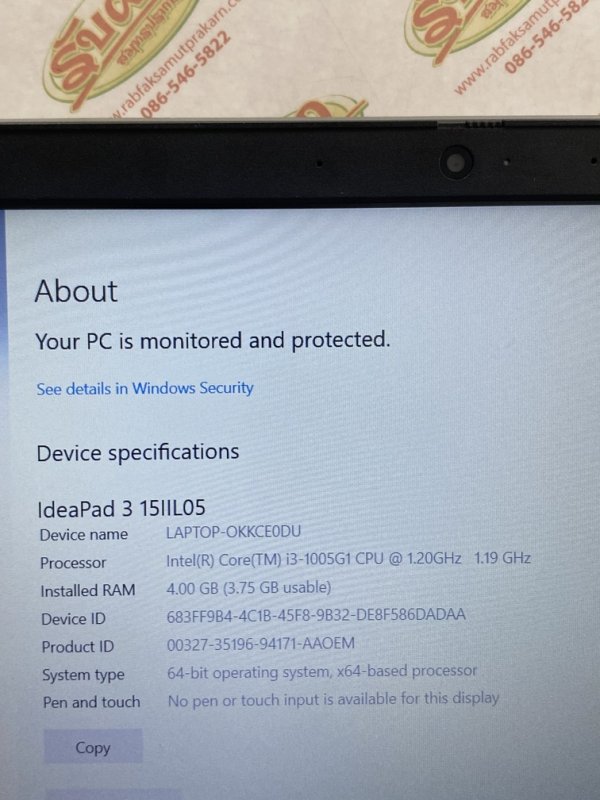Click the Device ID label
This screenshot has height=800, width=600.
(73, 619)
